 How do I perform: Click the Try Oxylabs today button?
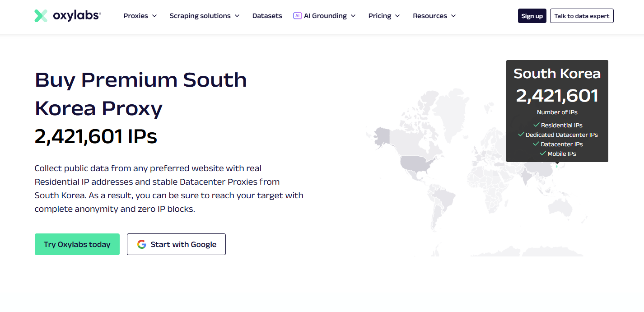77,244
